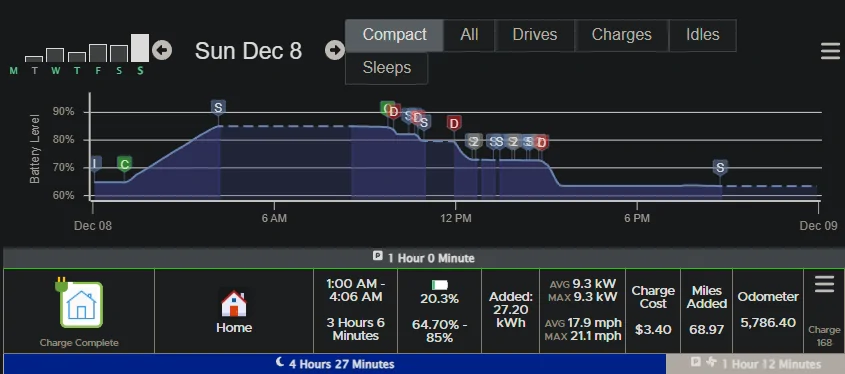This screenshot has width=845, height=374.
Task: Click the green C charge marker near 1 AM
Action: click(x=124, y=164)
